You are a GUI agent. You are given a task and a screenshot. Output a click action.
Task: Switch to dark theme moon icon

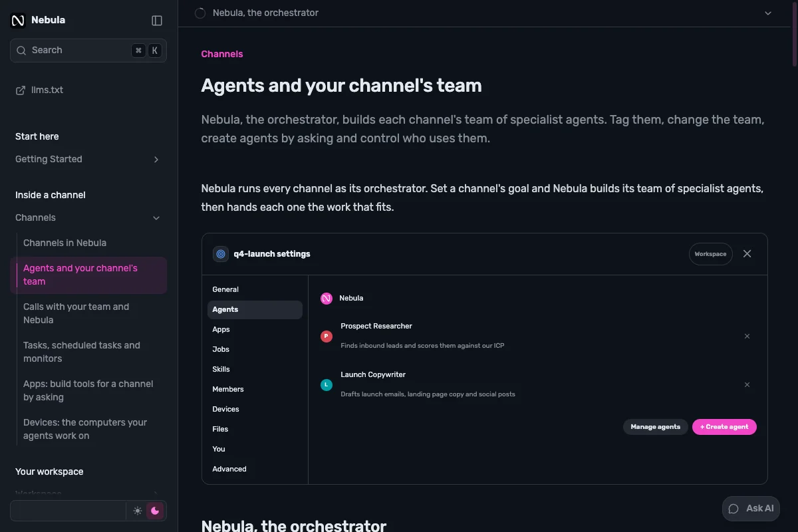pos(155,511)
